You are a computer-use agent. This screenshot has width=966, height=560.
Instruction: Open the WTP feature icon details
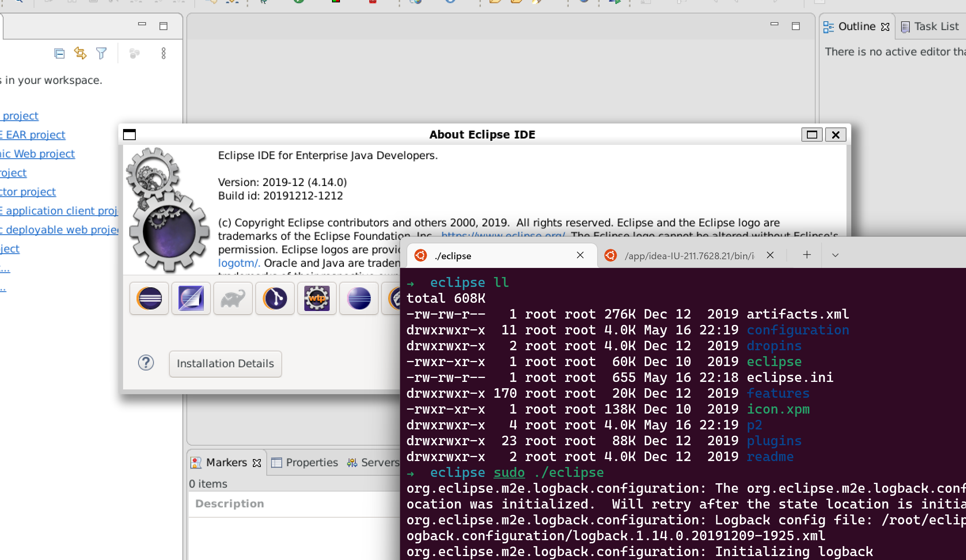click(317, 299)
